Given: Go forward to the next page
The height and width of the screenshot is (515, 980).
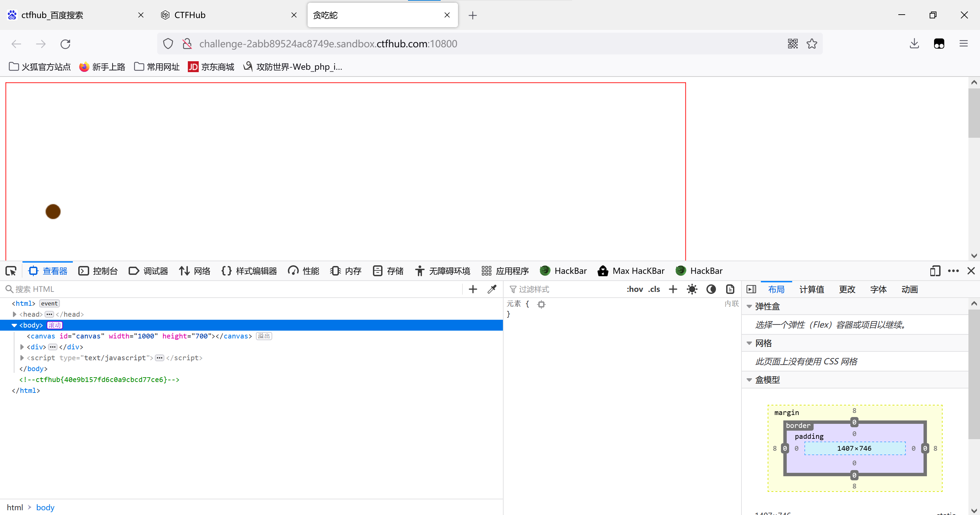Looking at the screenshot, I should coord(41,44).
